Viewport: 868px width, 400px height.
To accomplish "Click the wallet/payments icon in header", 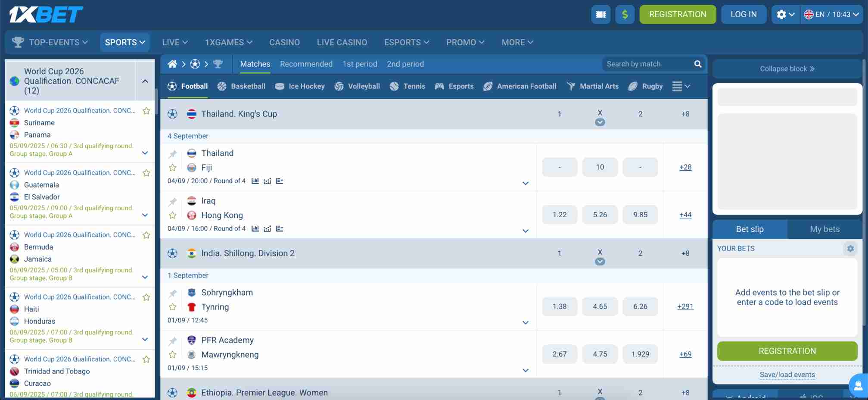I will pos(601,14).
